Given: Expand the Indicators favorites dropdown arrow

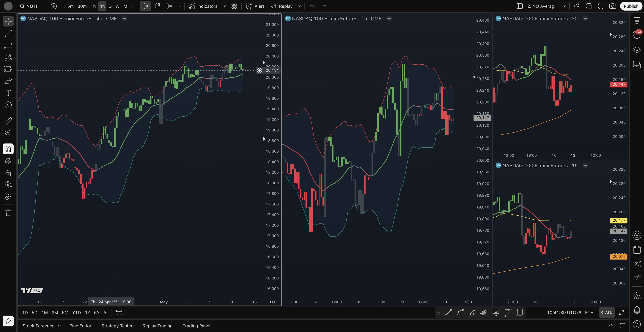Looking at the screenshot, I should tap(224, 6).
